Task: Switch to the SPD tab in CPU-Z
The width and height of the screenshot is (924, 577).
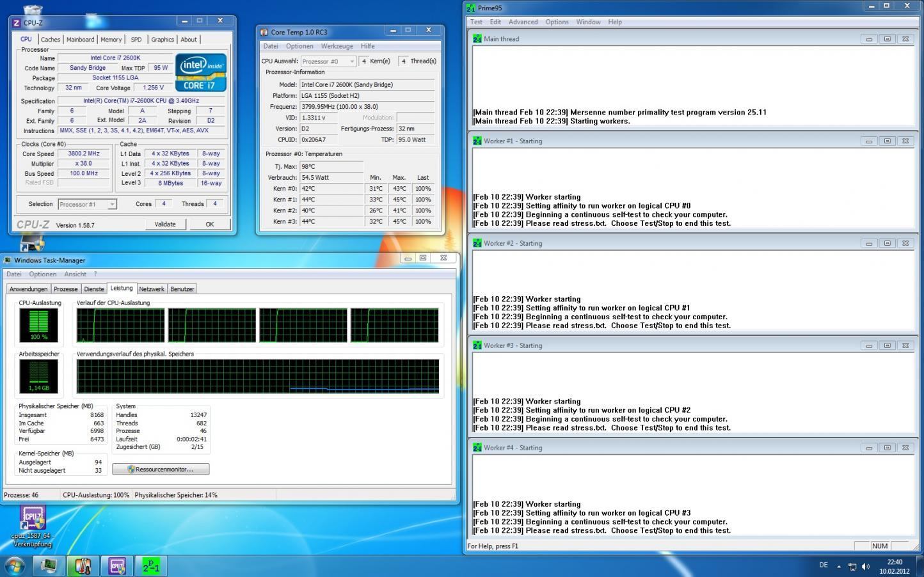Action: [x=136, y=40]
